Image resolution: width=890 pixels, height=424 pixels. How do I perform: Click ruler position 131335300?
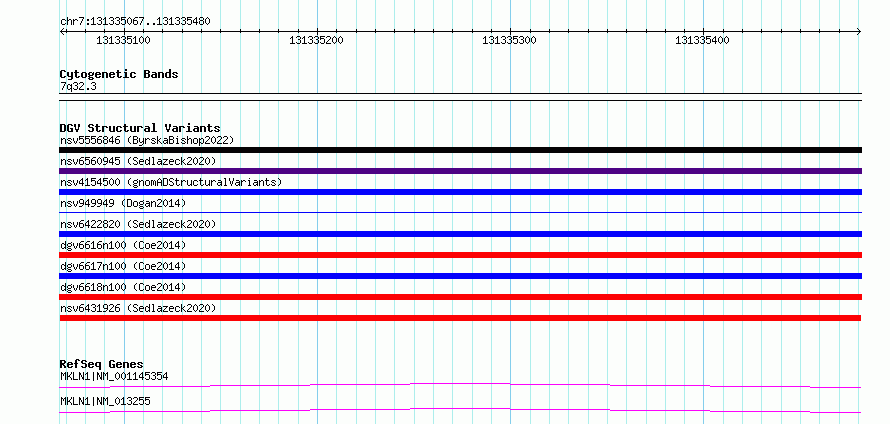click(509, 40)
